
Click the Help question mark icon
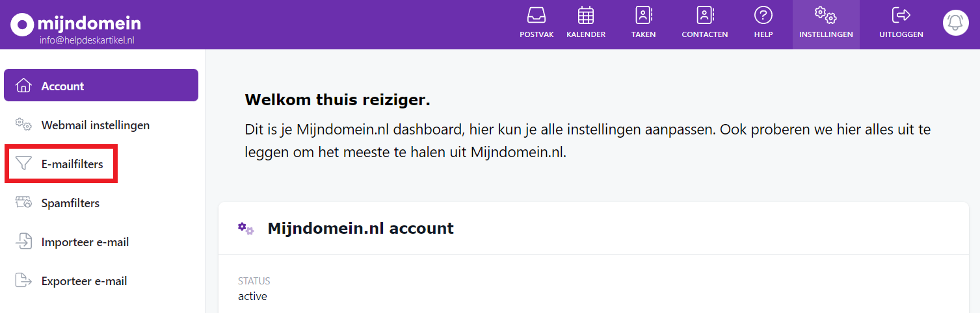[x=763, y=16]
